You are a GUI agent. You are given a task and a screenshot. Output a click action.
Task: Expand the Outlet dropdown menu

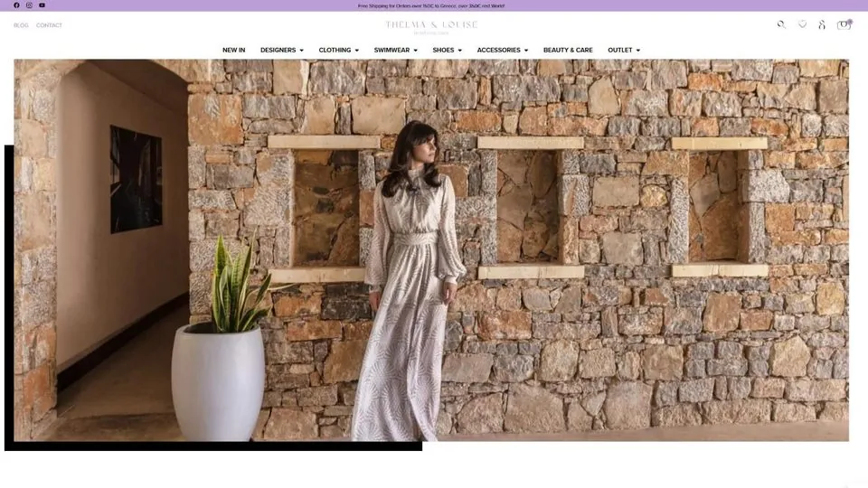pos(624,50)
